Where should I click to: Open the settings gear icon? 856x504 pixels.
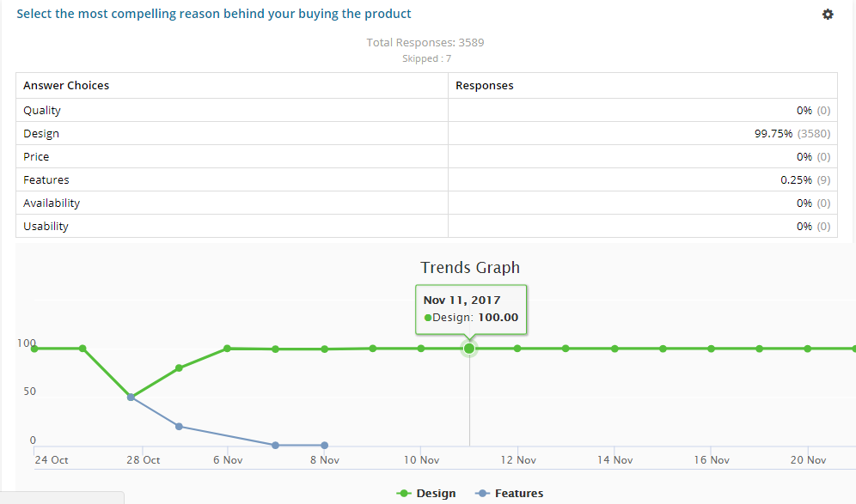(x=828, y=15)
